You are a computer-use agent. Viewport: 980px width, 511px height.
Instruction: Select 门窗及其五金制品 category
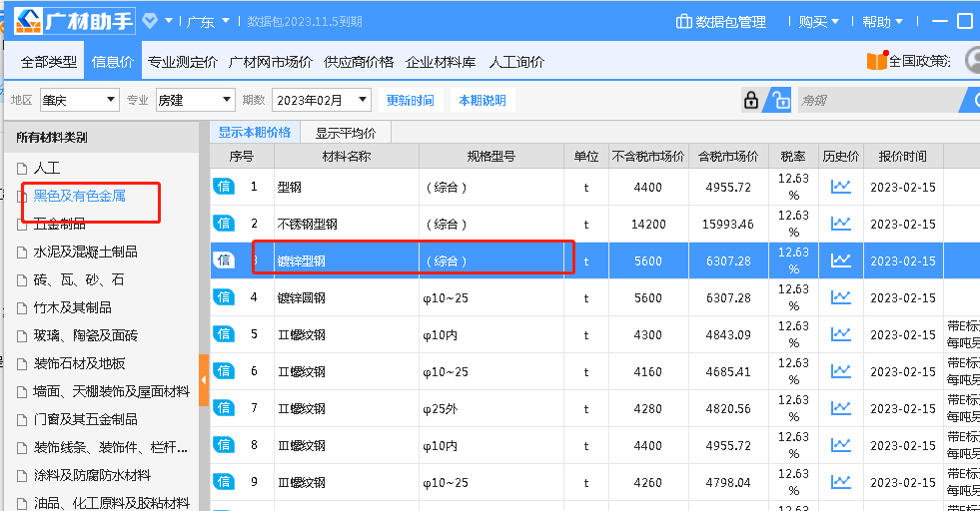tap(86, 419)
